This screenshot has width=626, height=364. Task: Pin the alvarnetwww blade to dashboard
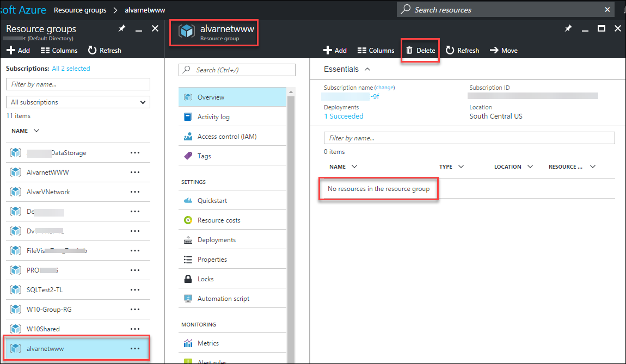click(x=568, y=28)
